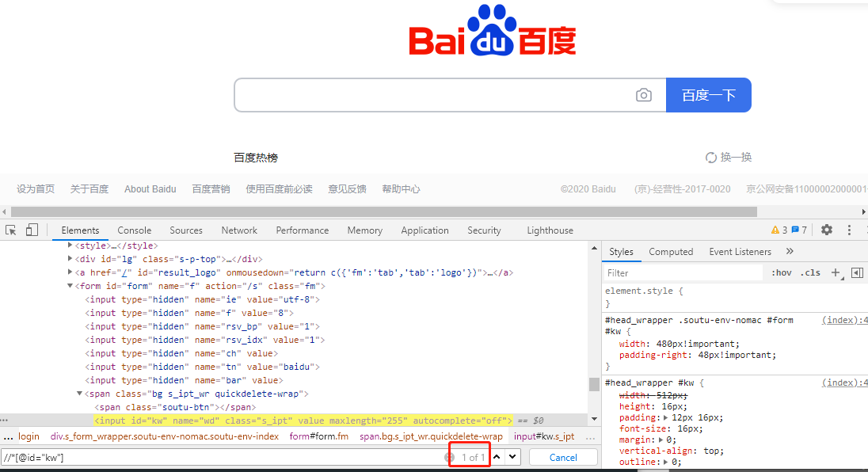Expand the style element node
868x472 pixels.
(x=70, y=245)
